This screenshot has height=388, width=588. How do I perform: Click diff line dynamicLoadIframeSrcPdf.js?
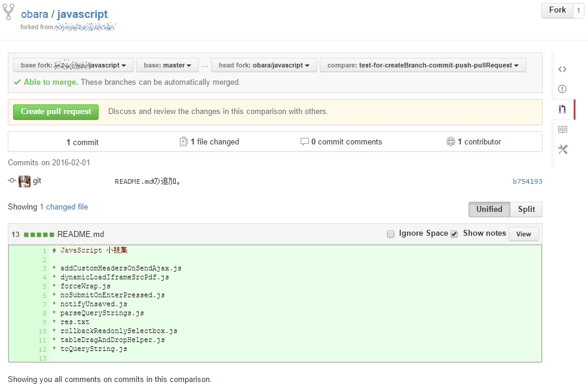(x=114, y=277)
